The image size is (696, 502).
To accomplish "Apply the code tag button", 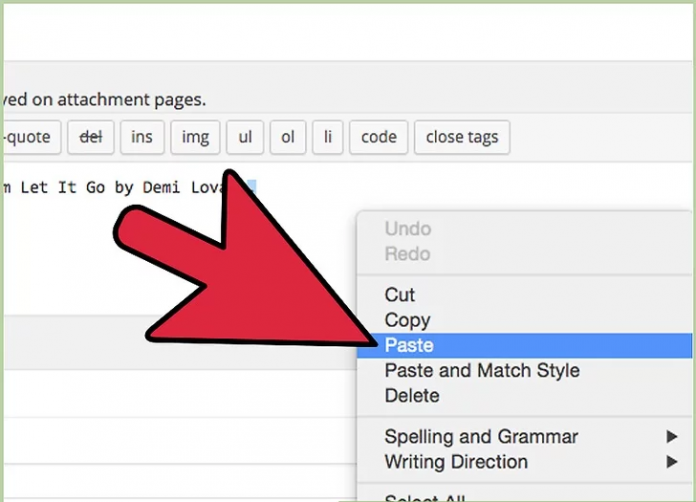I will 378,137.
